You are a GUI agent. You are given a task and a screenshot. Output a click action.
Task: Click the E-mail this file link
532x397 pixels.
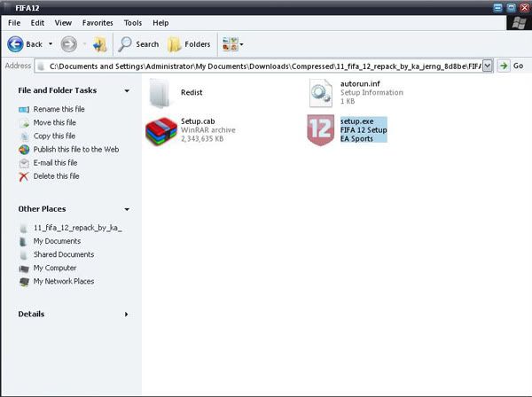point(55,163)
